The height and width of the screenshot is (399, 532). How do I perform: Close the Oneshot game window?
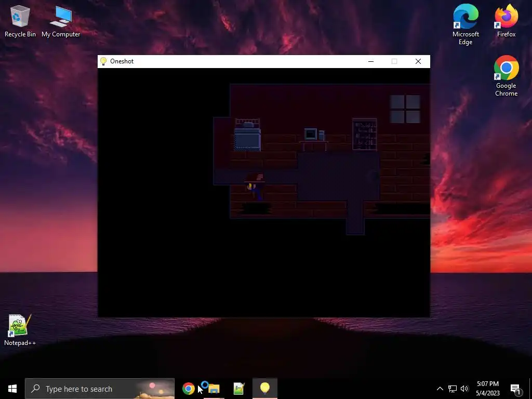click(418, 61)
